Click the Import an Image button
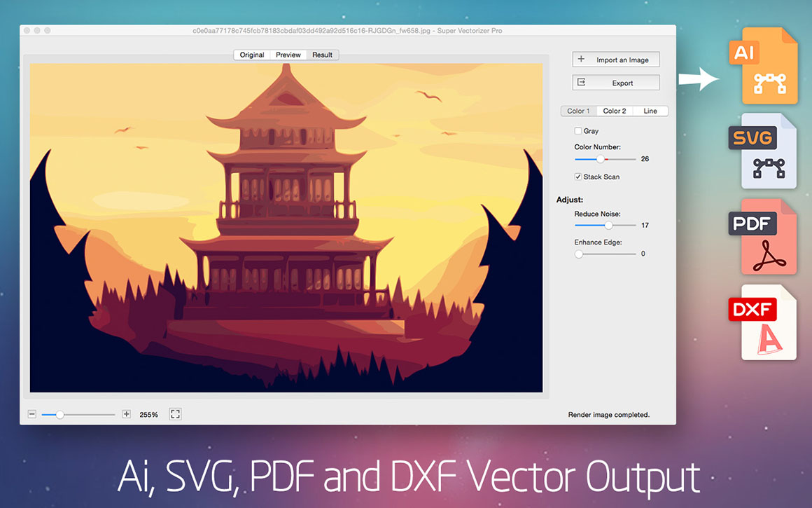The image size is (812, 508). coord(616,60)
